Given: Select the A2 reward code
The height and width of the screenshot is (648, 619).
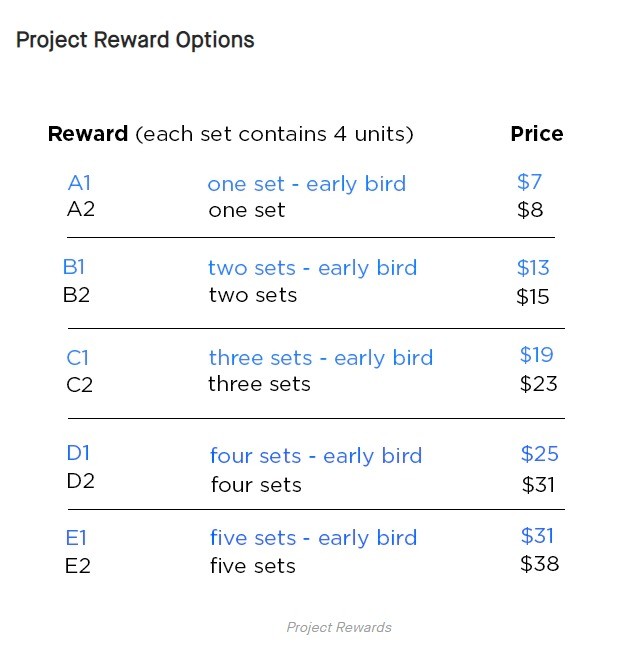Looking at the screenshot, I should point(80,210).
